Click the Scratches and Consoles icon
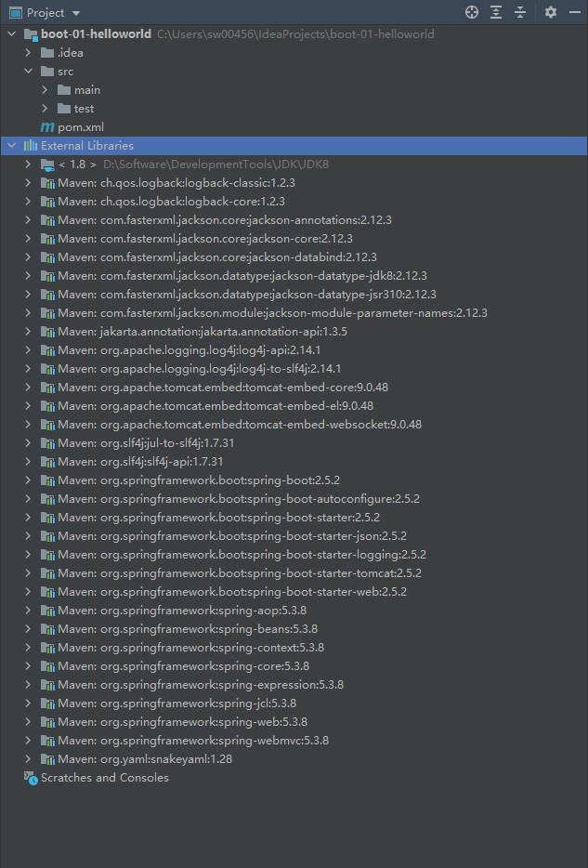The width and height of the screenshot is (588, 868). [31, 778]
